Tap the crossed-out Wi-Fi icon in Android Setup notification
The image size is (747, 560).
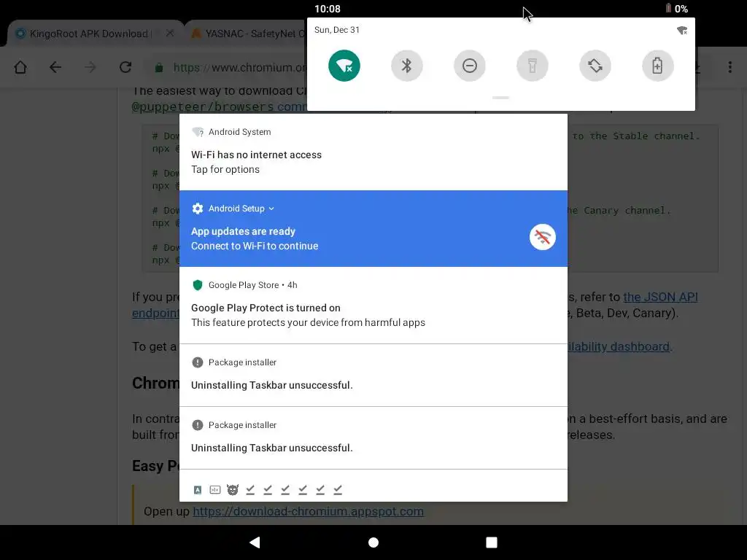pos(543,237)
